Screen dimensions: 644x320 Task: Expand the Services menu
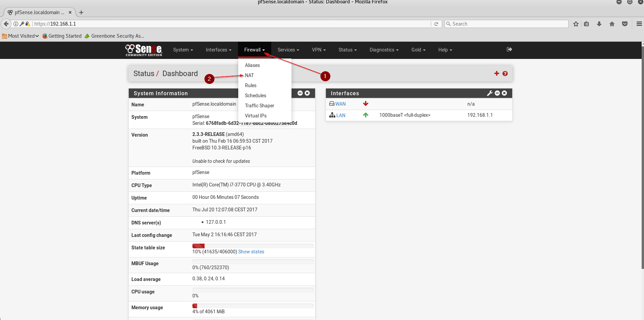pos(288,50)
